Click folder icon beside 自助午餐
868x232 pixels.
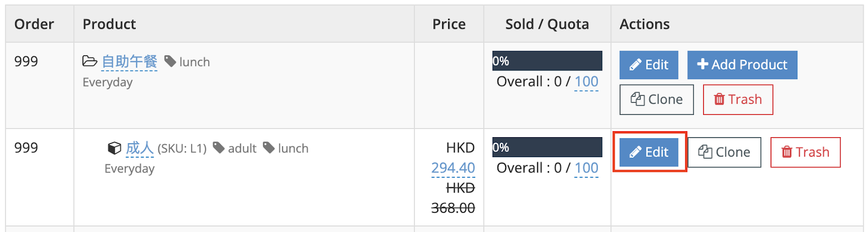click(90, 61)
